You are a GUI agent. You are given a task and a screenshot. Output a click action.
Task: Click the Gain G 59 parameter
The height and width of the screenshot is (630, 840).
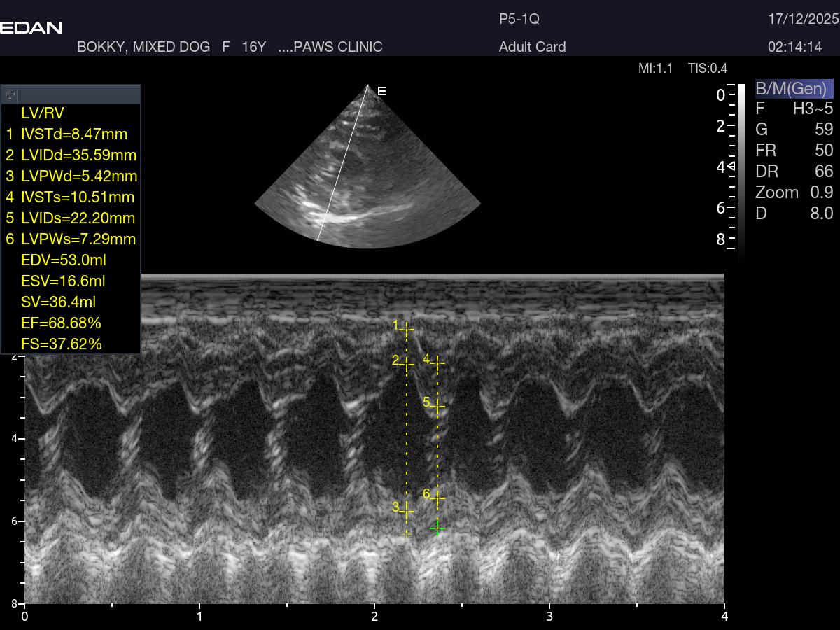point(794,129)
